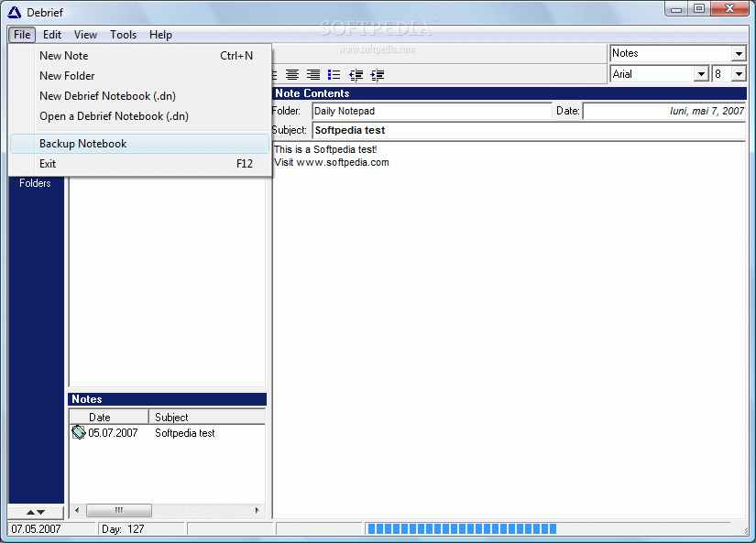Click the Date field luni, mai 7, 2007
This screenshot has width=756, height=543.
[x=664, y=112]
